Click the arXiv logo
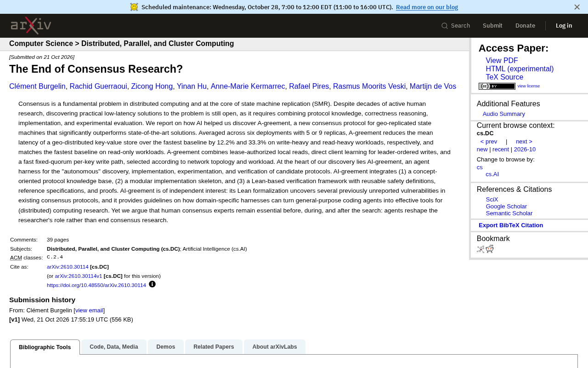Viewport: 588px width, 368px height. [x=31, y=25]
